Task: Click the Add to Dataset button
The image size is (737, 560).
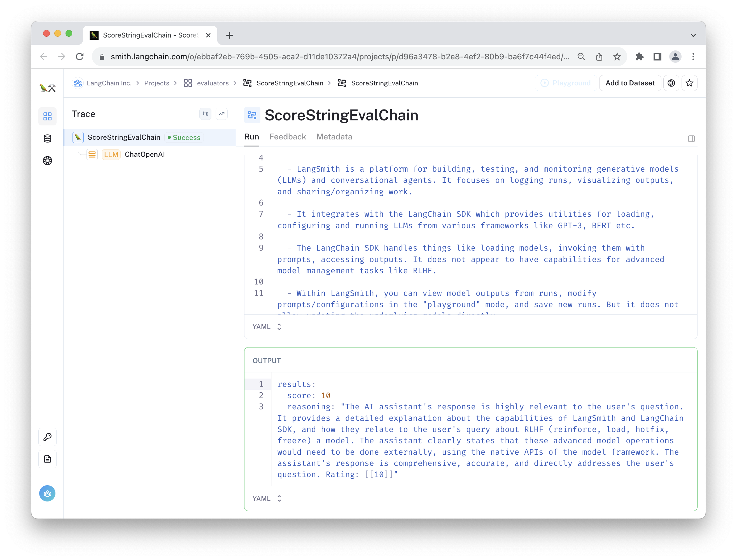Action: click(630, 83)
